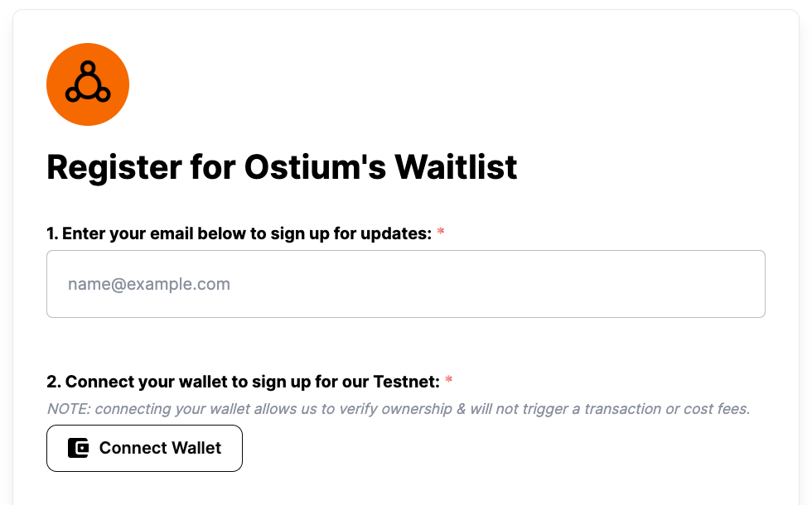Click the name@example.com placeholder text
The height and width of the screenshot is (505, 812).
[149, 284]
